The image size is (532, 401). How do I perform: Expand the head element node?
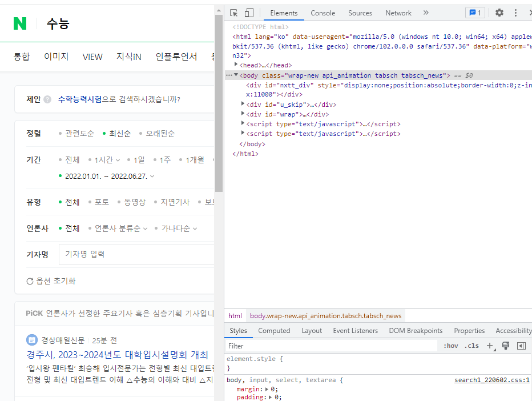(236, 64)
